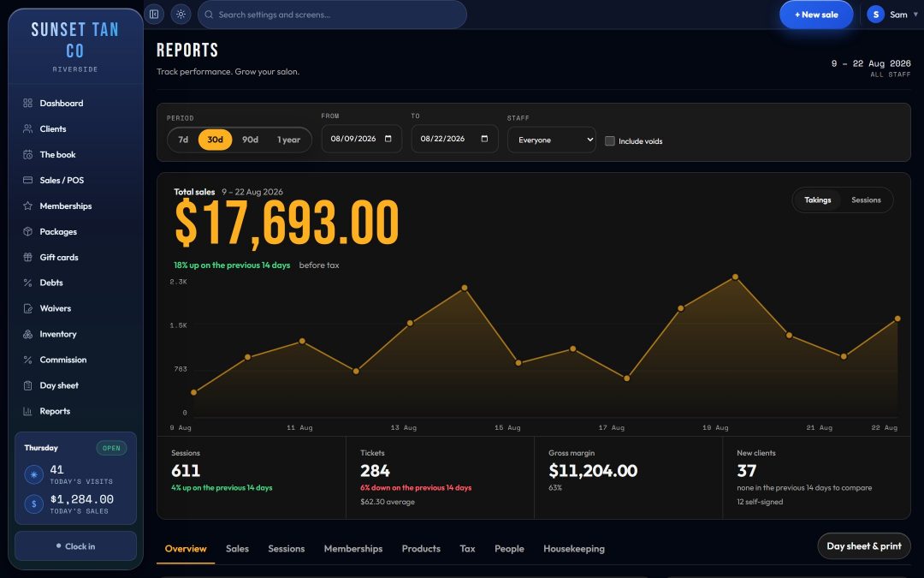Click the Day sheet & print button
Viewport: 924px width, 578px height.
click(864, 546)
